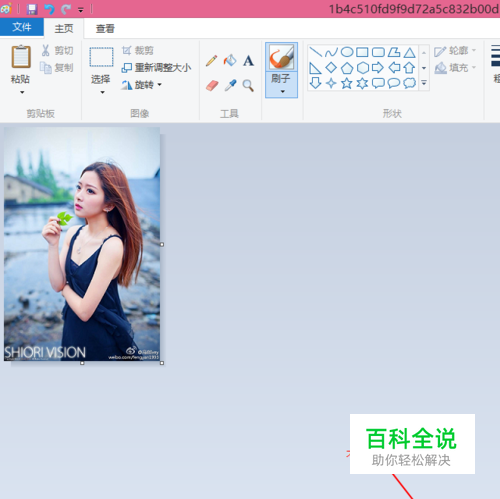Select the Left arrow shape
The height and width of the screenshot is (499, 500).
[x=394, y=68]
